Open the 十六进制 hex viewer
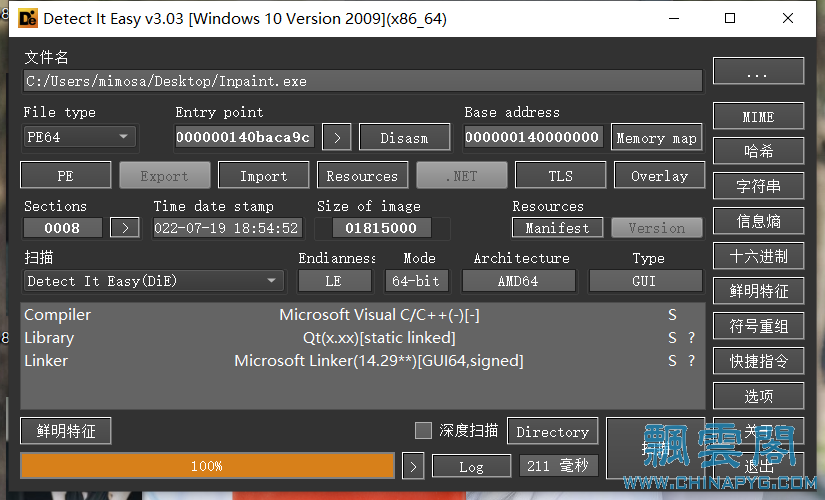The width and height of the screenshot is (825, 500). 758,256
